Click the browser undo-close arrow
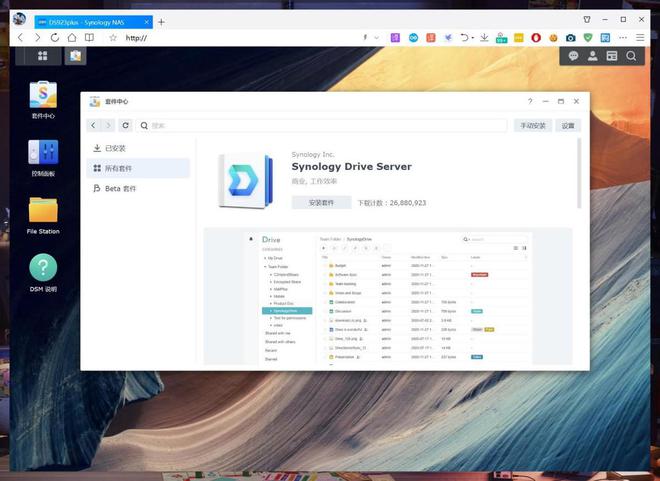This screenshot has width=660, height=481. (464, 38)
